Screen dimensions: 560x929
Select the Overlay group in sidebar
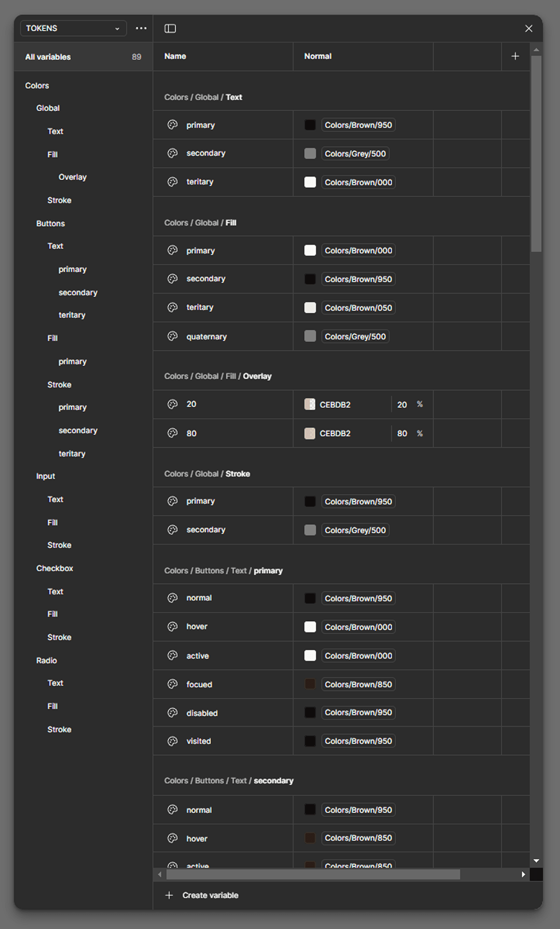click(72, 177)
